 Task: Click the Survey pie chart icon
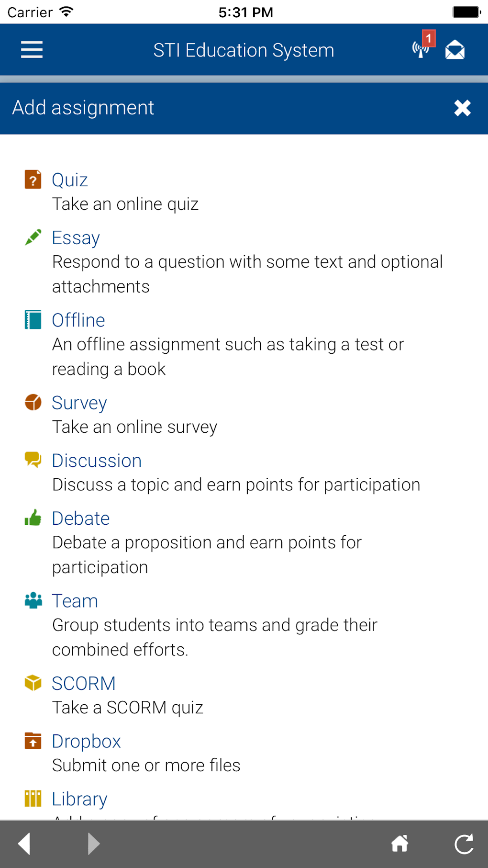click(x=33, y=403)
